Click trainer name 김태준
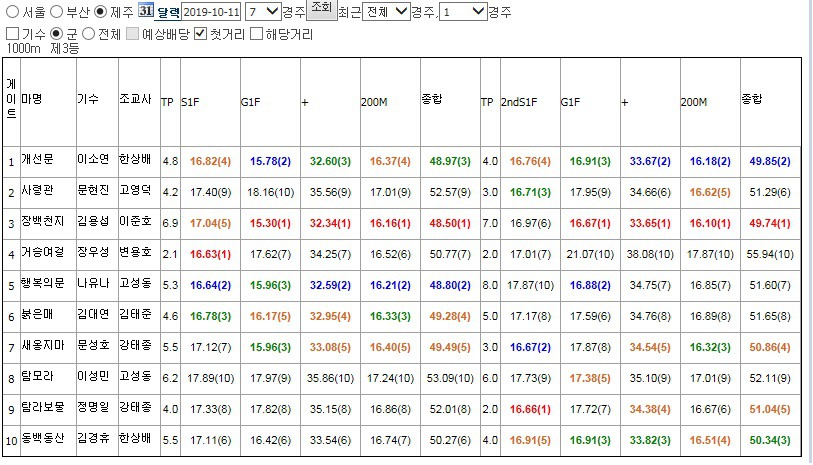Image resolution: width=813 pixels, height=465 pixels. click(x=135, y=314)
